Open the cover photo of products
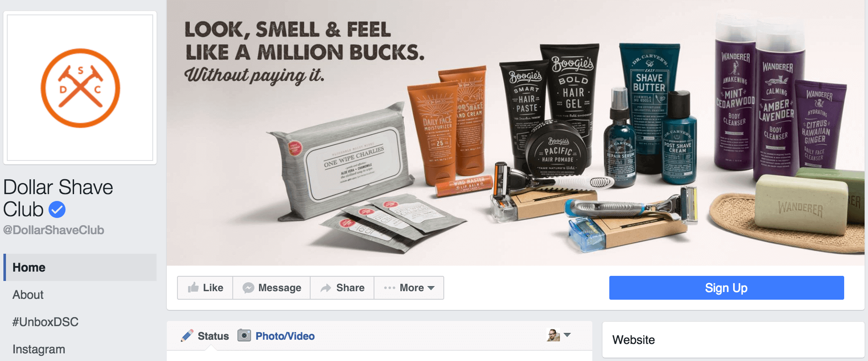 [x=515, y=133]
